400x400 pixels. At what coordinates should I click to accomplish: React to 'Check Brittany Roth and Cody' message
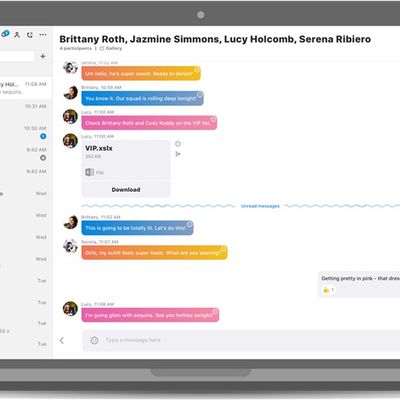[x=213, y=119]
